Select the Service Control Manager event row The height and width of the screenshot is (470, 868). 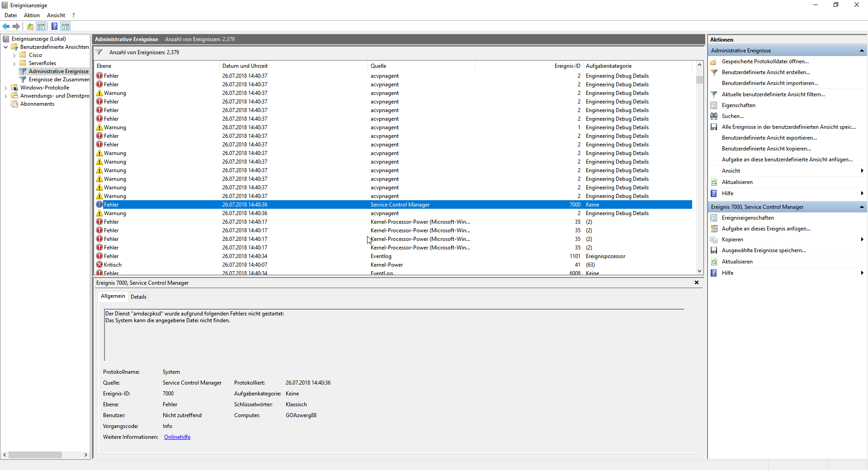(x=393, y=205)
